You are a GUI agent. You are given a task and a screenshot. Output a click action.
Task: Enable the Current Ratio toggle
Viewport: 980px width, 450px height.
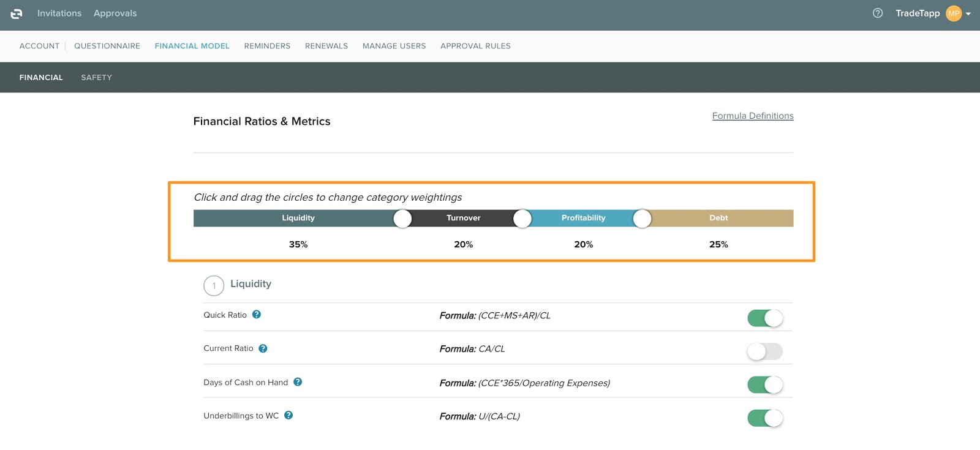tap(764, 351)
